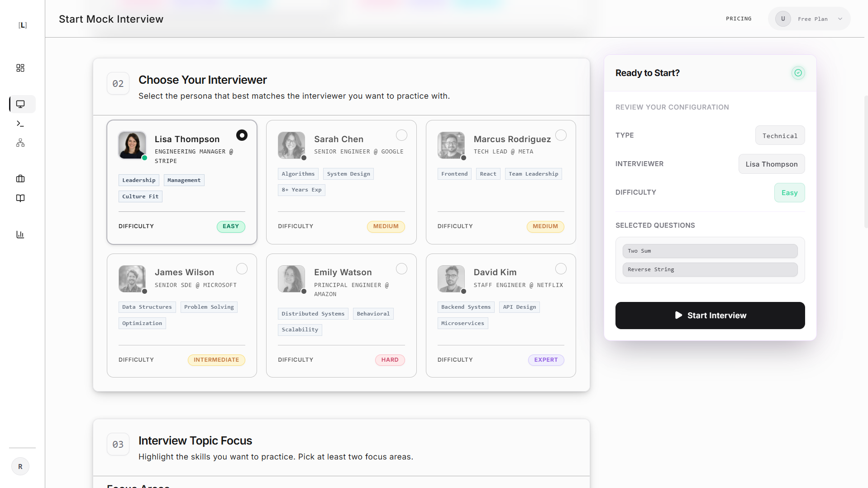Image resolution: width=868 pixels, height=488 pixels.
Task: Open the dashboard grid view
Action: click(20, 68)
